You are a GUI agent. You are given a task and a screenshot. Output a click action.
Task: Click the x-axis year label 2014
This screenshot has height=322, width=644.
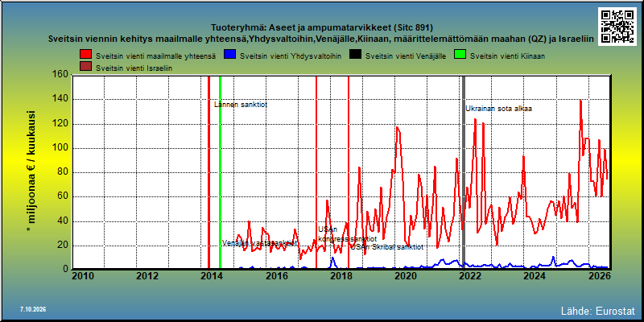212,275
